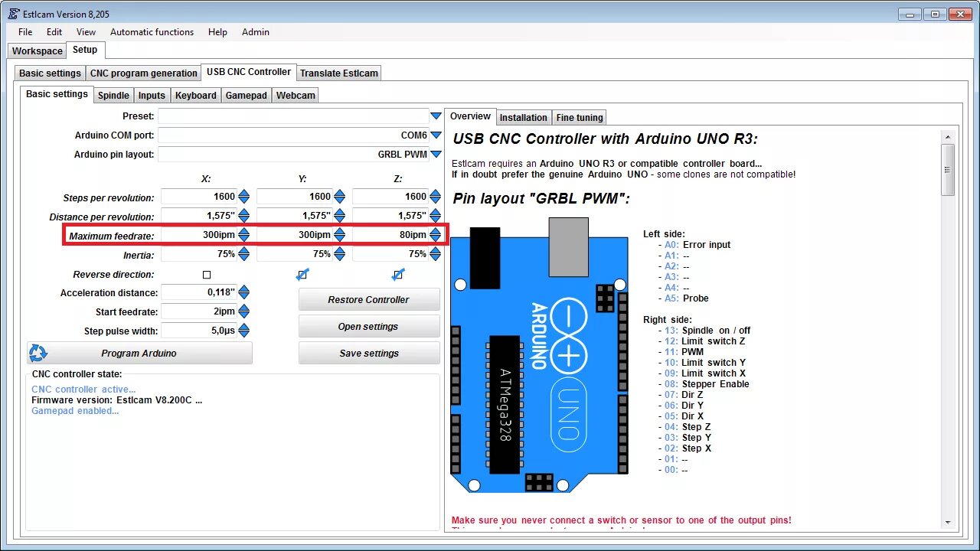Click the Program Arduino refresh icon
The image size is (980, 551).
click(x=38, y=353)
